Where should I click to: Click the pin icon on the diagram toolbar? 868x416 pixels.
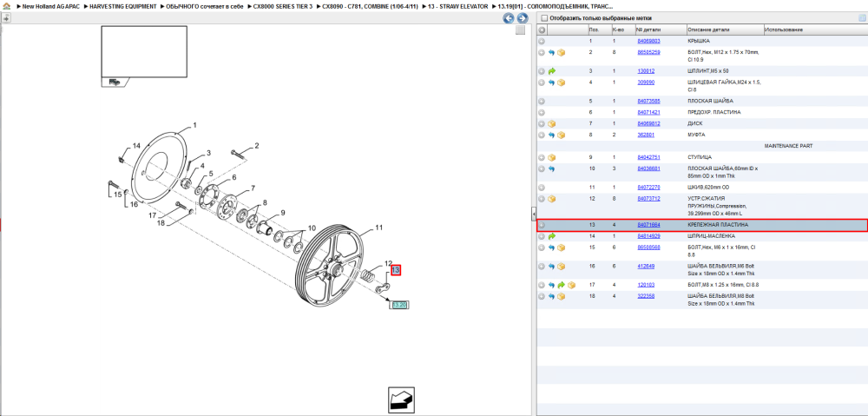click(x=6, y=18)
